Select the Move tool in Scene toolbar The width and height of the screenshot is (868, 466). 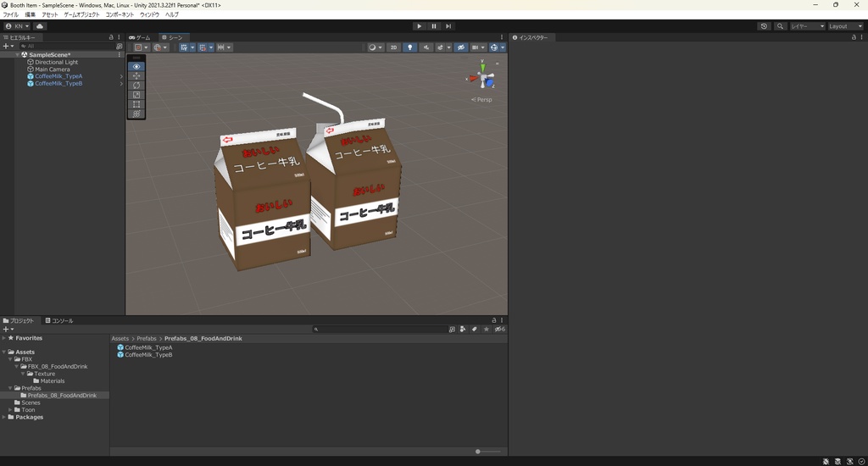[x=136, y=76]
